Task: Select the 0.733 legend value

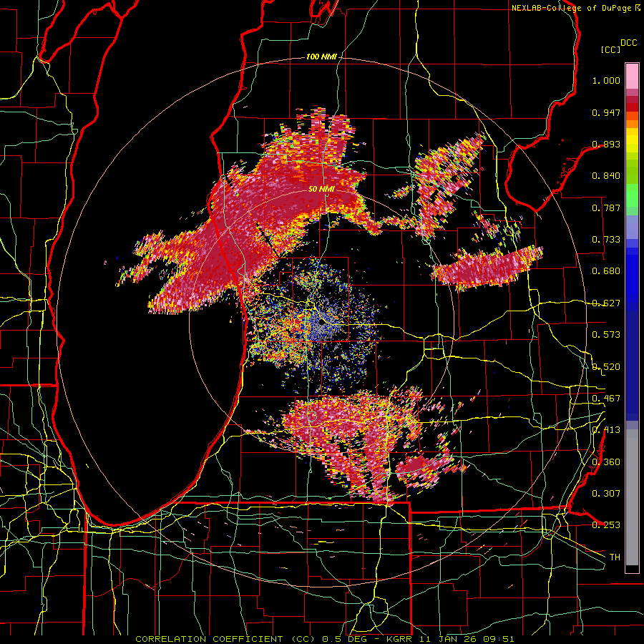Action: 606,240
